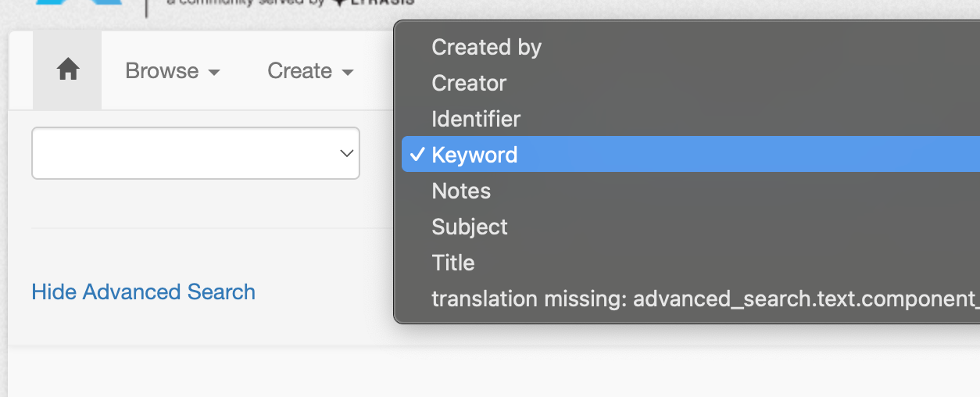
Task: Pick Notes from the field list
Action: [691, 191]
